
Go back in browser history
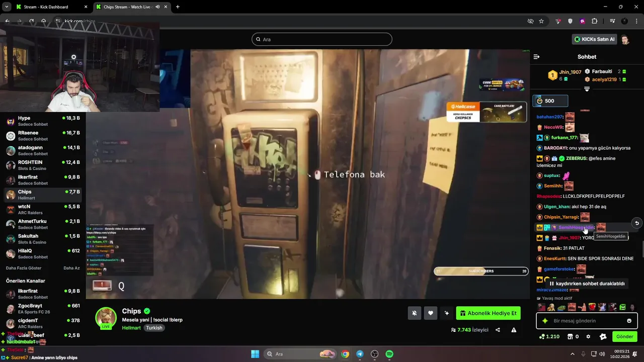[7, 21]
